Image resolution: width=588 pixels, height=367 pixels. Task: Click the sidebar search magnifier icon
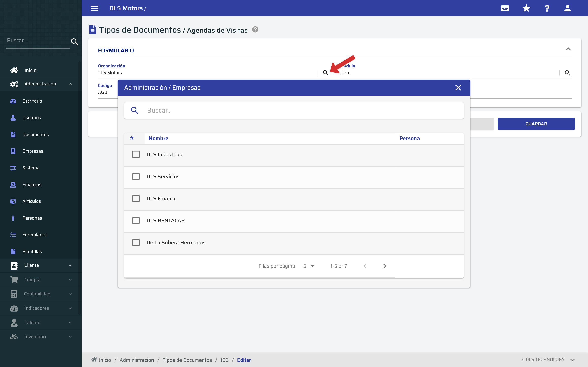tap(74, 42)
